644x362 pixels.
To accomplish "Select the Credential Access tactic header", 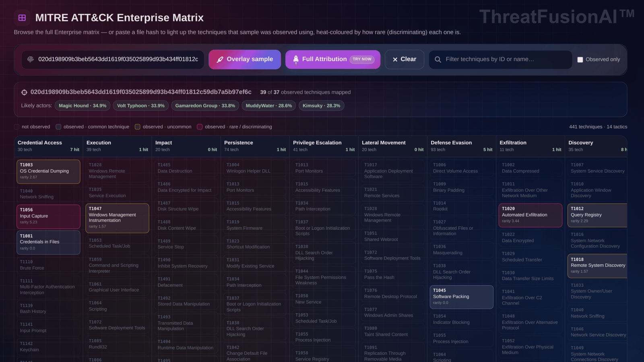I will (x=48, y=146).
